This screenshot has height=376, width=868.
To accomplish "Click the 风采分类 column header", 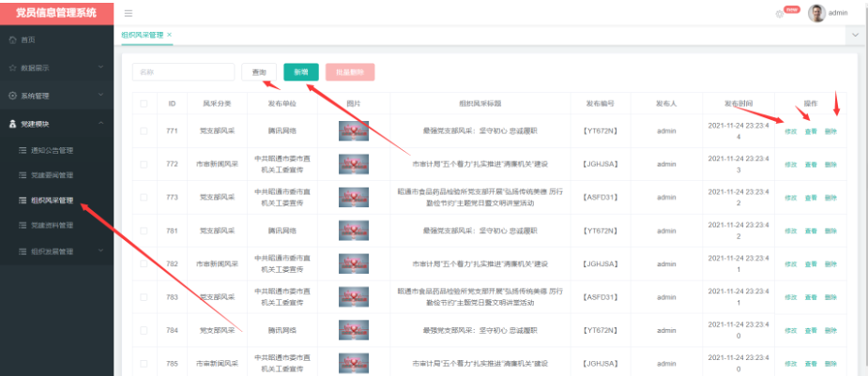I will (217, 103).
